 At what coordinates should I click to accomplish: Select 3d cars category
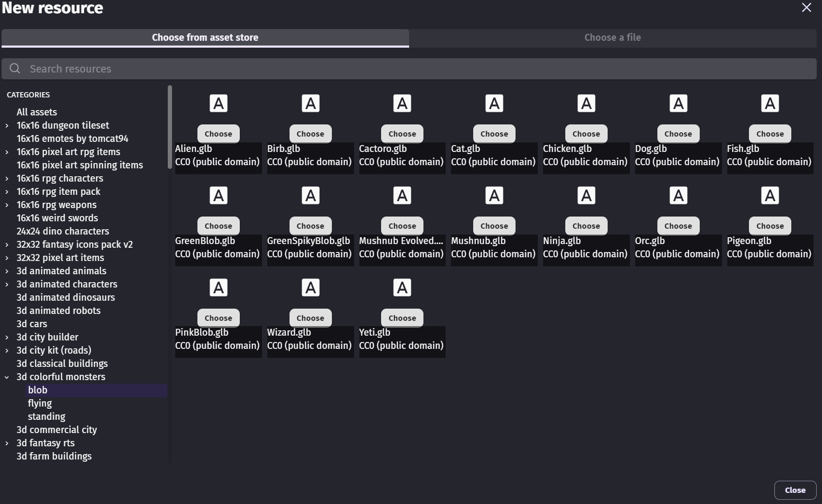coord(32,324)
